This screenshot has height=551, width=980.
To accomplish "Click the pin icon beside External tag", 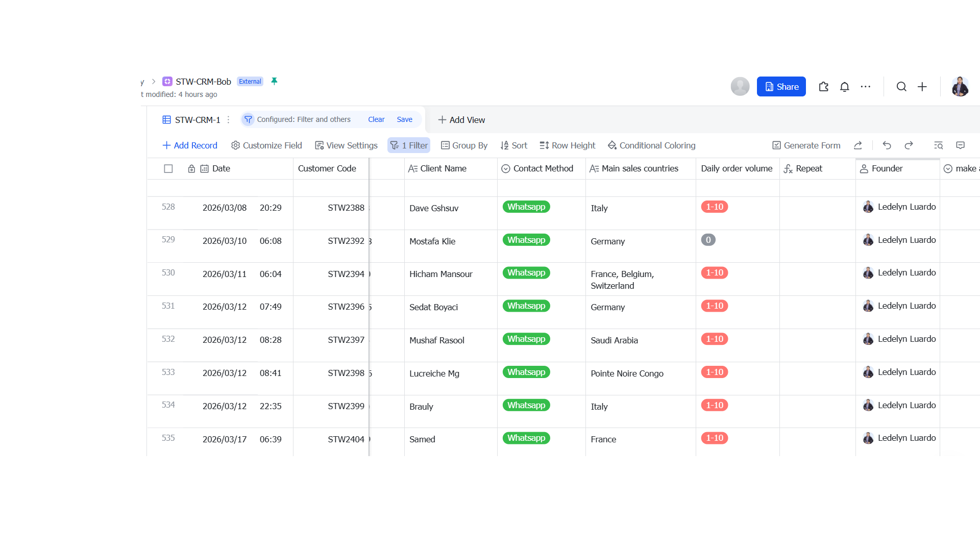I will click(x=274, y=81).
